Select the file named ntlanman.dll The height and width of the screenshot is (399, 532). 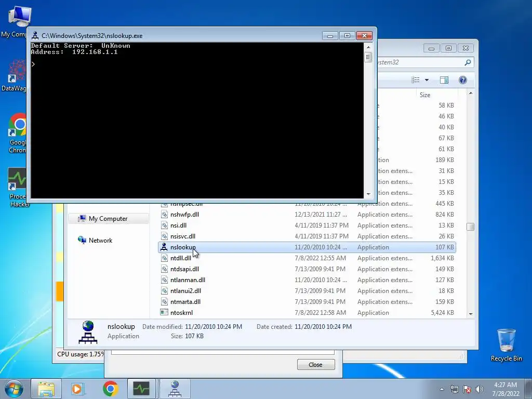(x=188, y=280)
